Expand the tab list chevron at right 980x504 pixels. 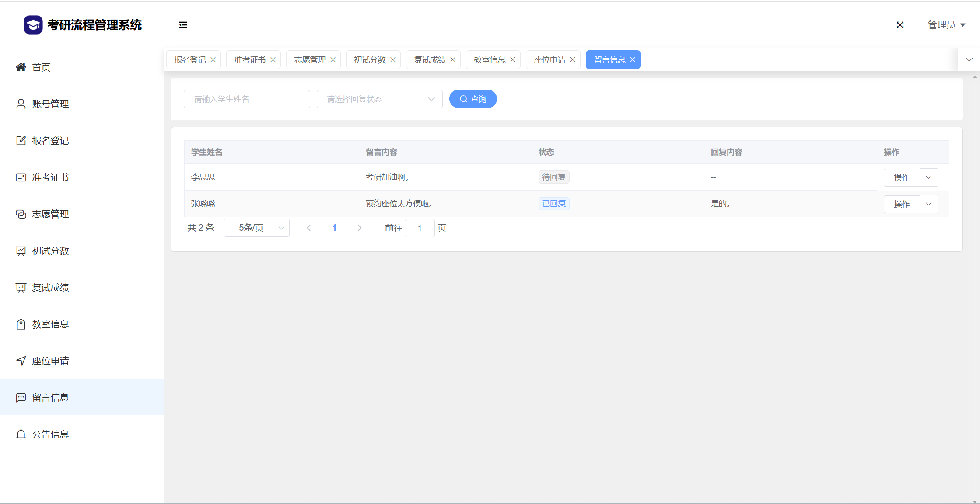click(x=969, y=59)
